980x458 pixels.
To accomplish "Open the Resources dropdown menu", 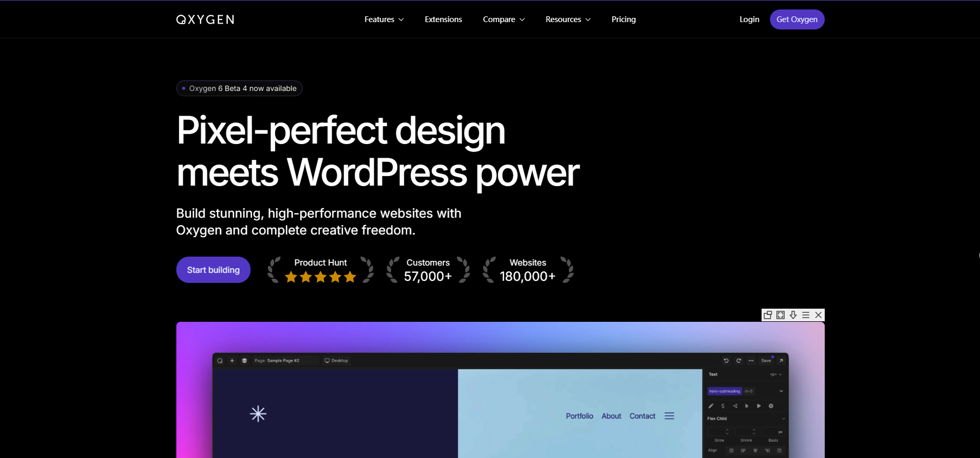I will coord(567,19).
